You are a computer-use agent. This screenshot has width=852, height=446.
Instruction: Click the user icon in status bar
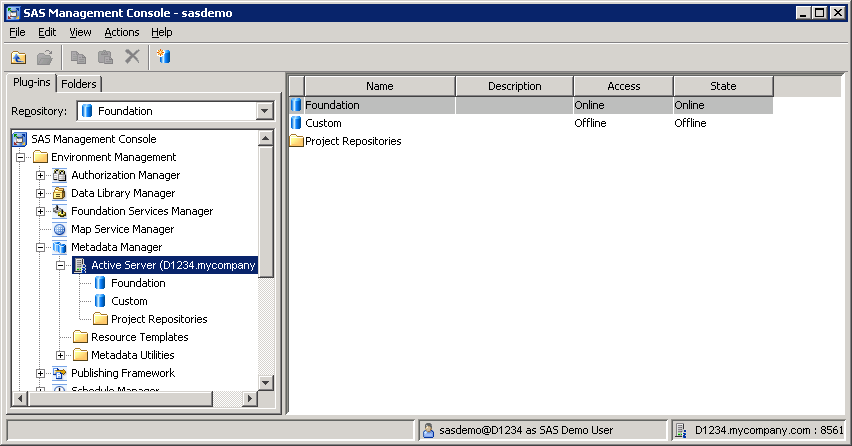click(428, 430)
